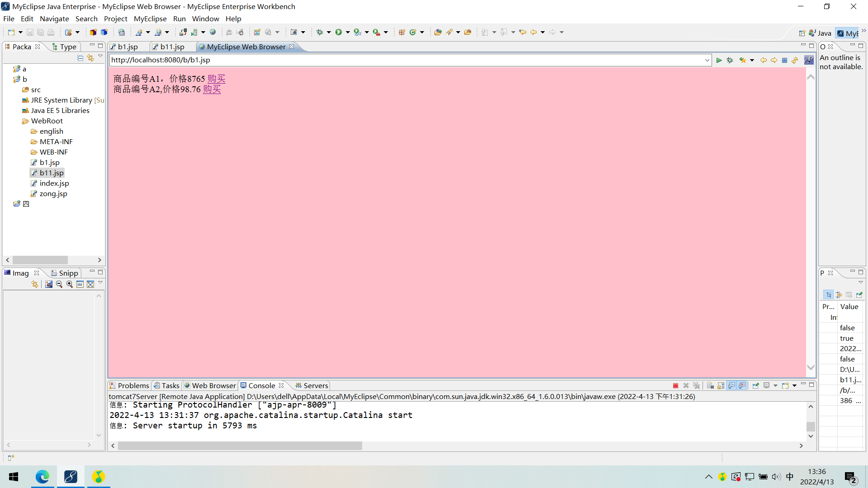This screenshot has height=488, width=868.
Task: Toggle Link with Editor in Package Explorer
Action: [90, 58]
